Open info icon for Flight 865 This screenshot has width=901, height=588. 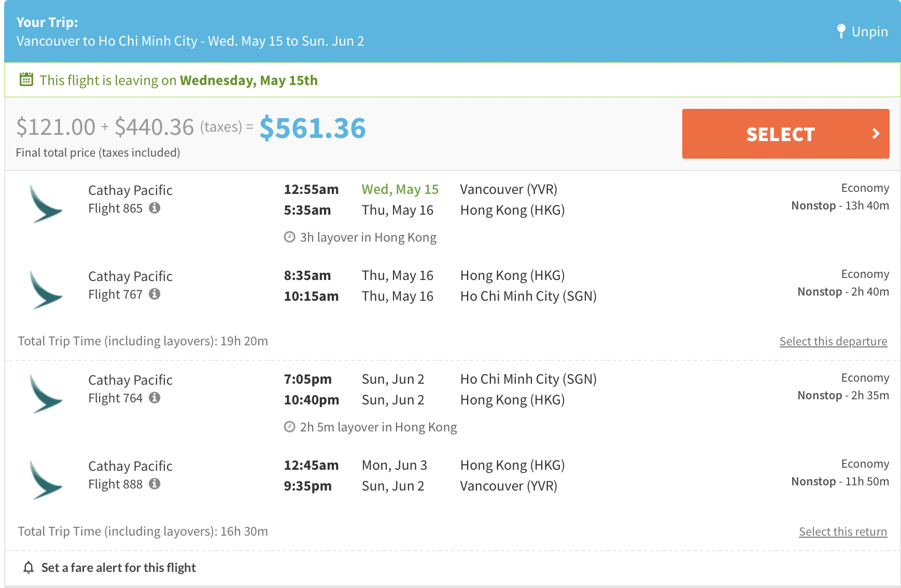[154, 208]
